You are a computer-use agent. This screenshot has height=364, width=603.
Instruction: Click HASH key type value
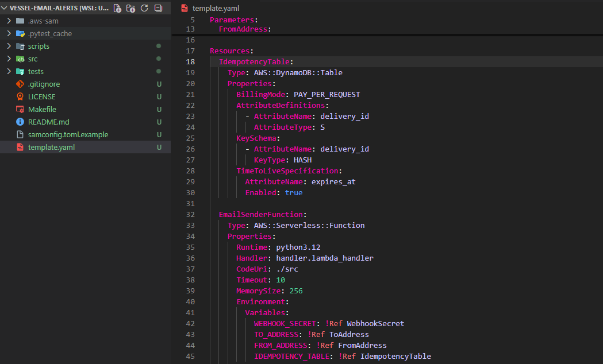(303, 160)
